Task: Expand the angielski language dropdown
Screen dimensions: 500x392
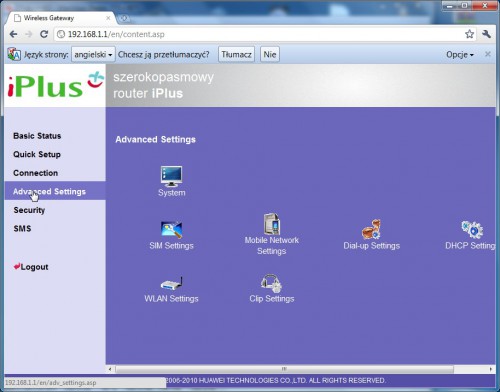Action: (x=93, y=54)
